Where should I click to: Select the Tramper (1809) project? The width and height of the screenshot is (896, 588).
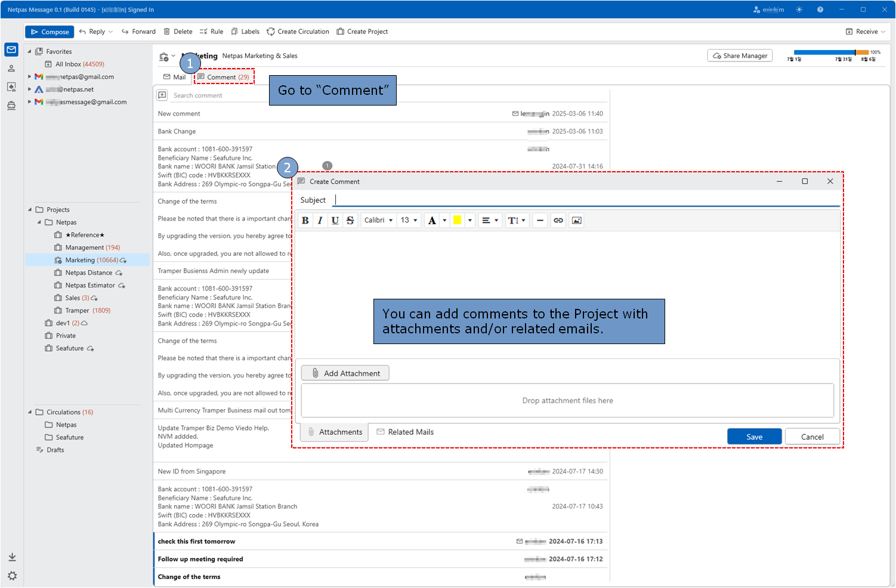[82, 310]
